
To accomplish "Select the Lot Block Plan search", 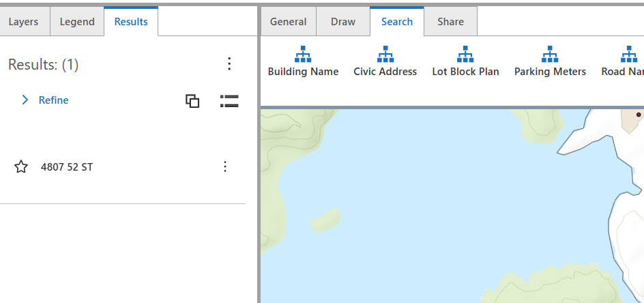I will click(465, 61).
